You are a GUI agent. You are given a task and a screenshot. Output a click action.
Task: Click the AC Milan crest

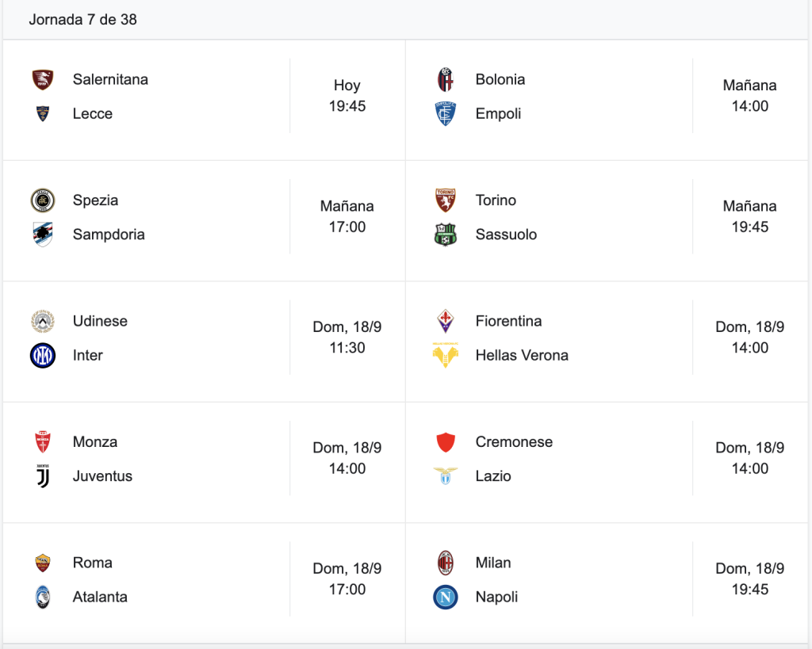pyautogui.click(x=446, y=563)
